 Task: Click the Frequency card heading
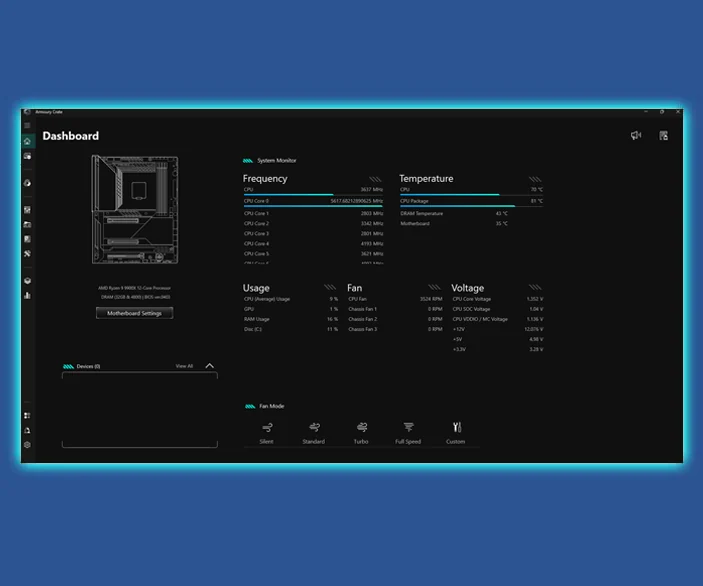[265, 178]
